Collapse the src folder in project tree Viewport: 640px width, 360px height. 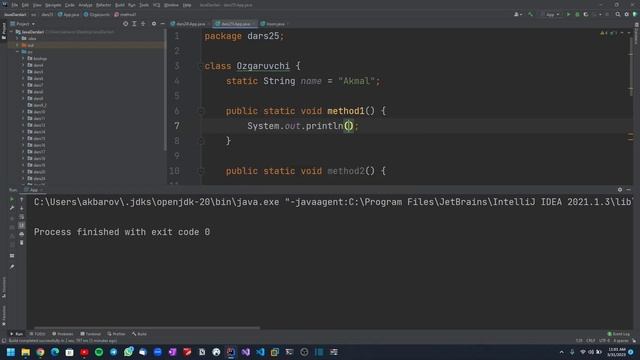(18, 52)
